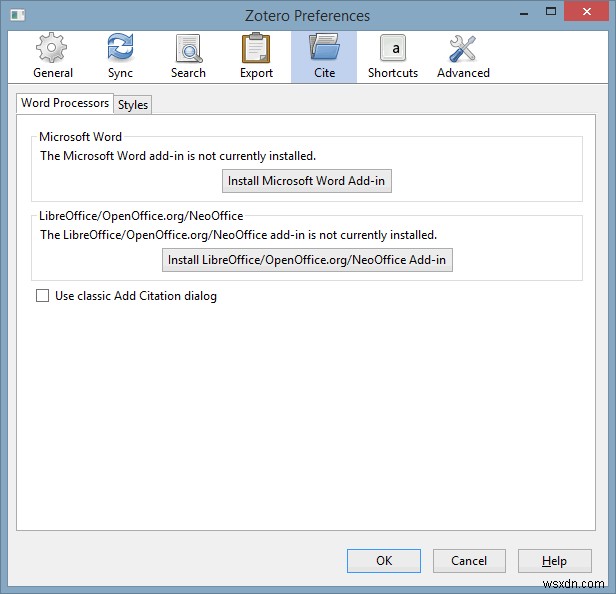Viewport: 616px width, 594px height.
Task: Switch to the Word Processors tab
Action: point(65,103)
